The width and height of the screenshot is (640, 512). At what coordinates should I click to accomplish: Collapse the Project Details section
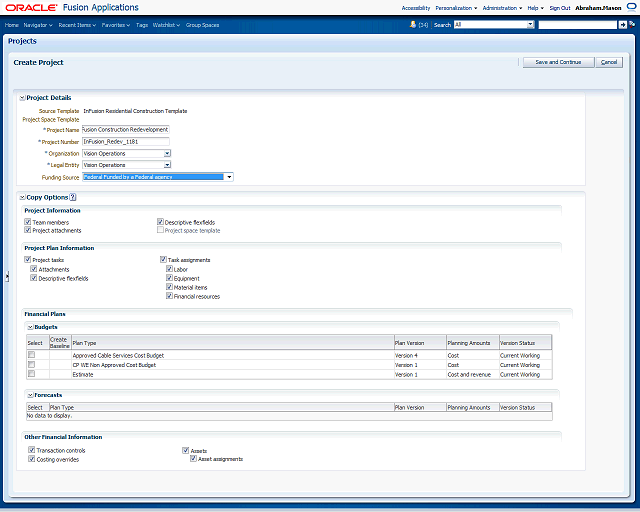point(22,98)
